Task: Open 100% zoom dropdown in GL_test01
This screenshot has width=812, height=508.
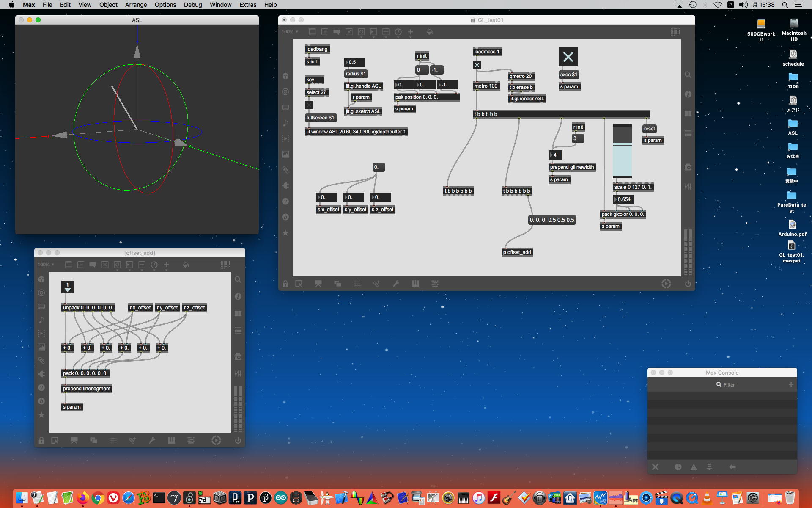Action: point(290,32)
